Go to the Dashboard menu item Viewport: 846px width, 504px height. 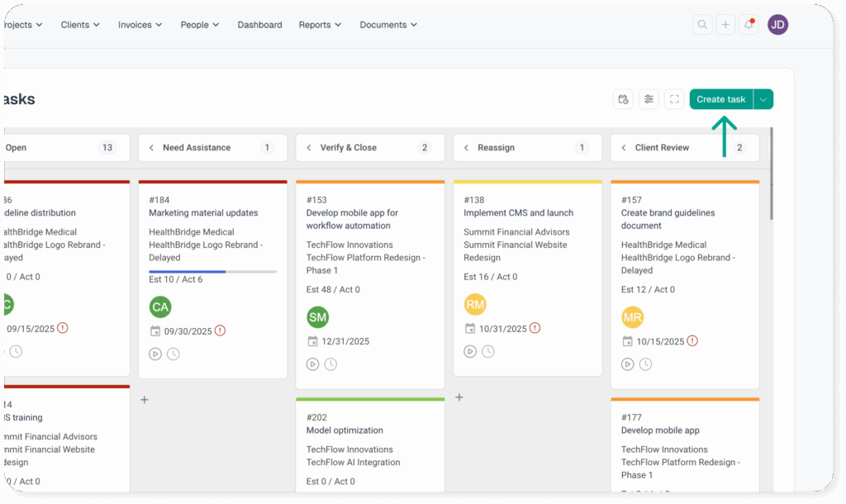click(x=259, y=25)
